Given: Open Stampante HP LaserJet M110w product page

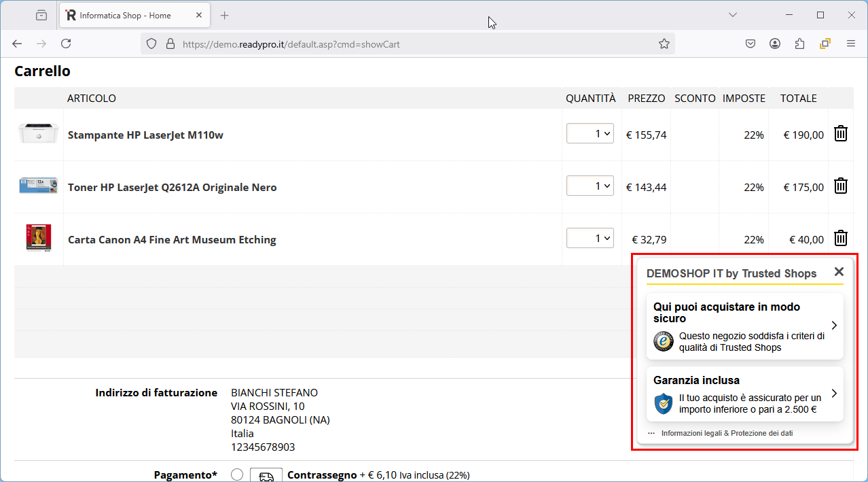Looking at the screenshot, I should pyautogui.click(x=145, y=135).
